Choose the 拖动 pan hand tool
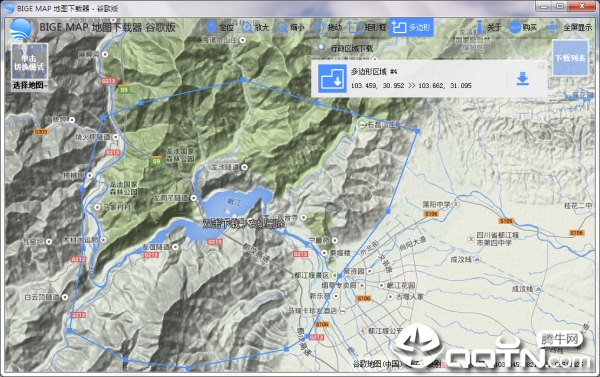The width and height of the screenshot is (600, 377). 327,27
